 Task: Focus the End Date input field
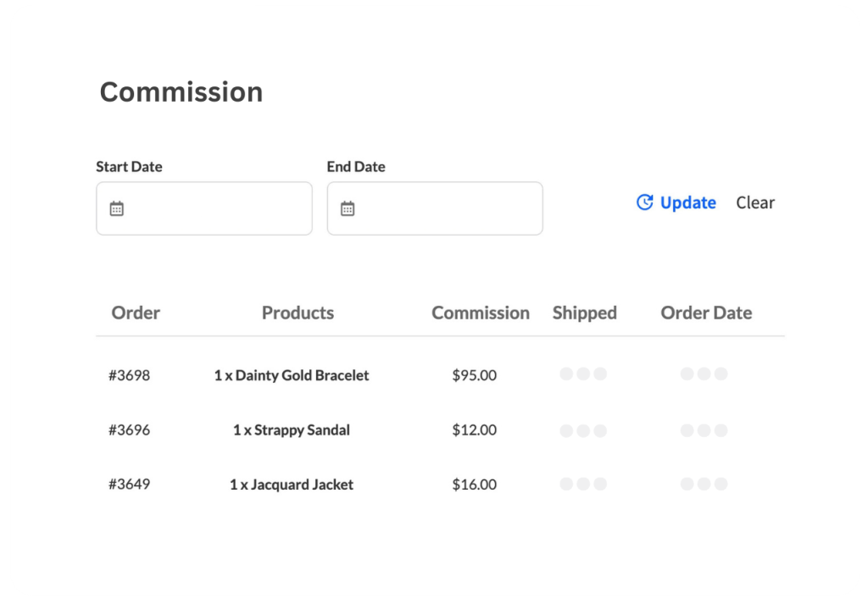coord(447,208)
